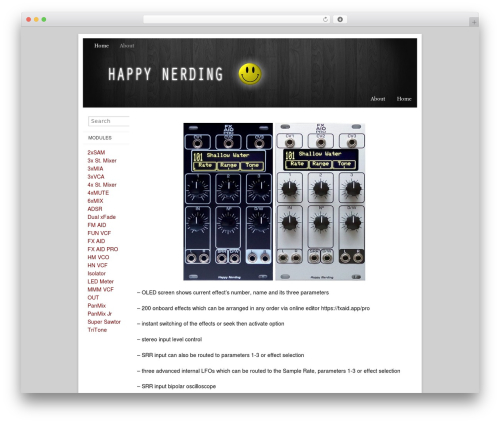Open Home link at the banner's lower right
The height and width of the screenshot is (423, 500).
tap(404, 99)
